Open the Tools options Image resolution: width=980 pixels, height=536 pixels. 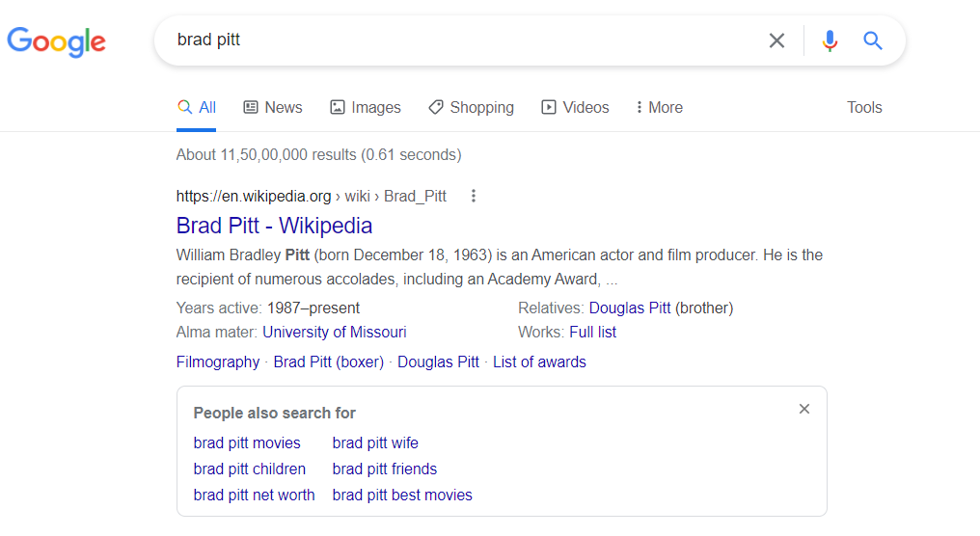[x=864, y=107]
